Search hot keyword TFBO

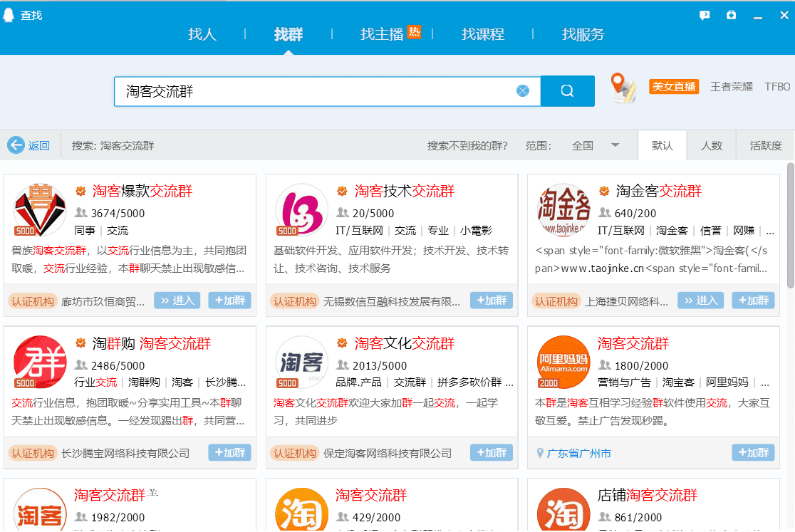777,87
